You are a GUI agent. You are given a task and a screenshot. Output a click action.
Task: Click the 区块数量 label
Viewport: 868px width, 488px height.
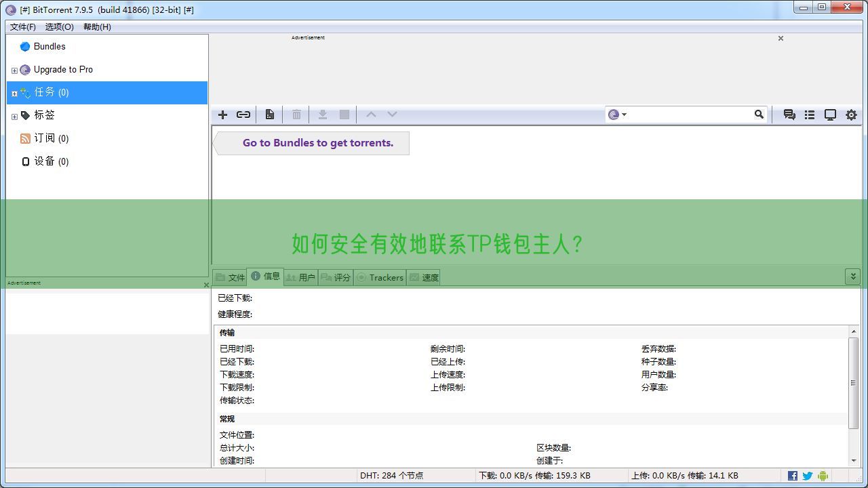(553, 448)
